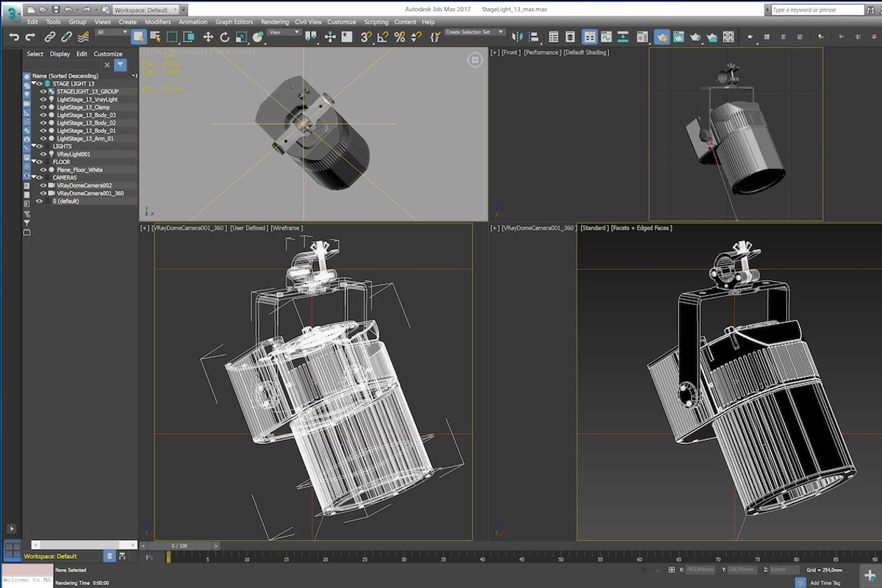882x588 pixels.
Task: Click the Scene Explorer filter funnel button
Action: [120, 65]
